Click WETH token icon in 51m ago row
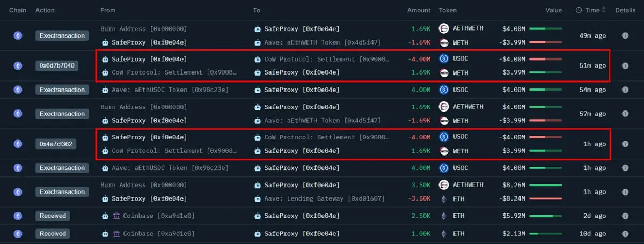 point(444,72)
